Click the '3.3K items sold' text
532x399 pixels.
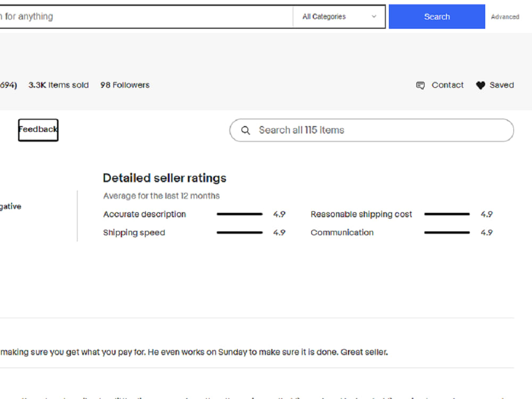coord(59,85)
